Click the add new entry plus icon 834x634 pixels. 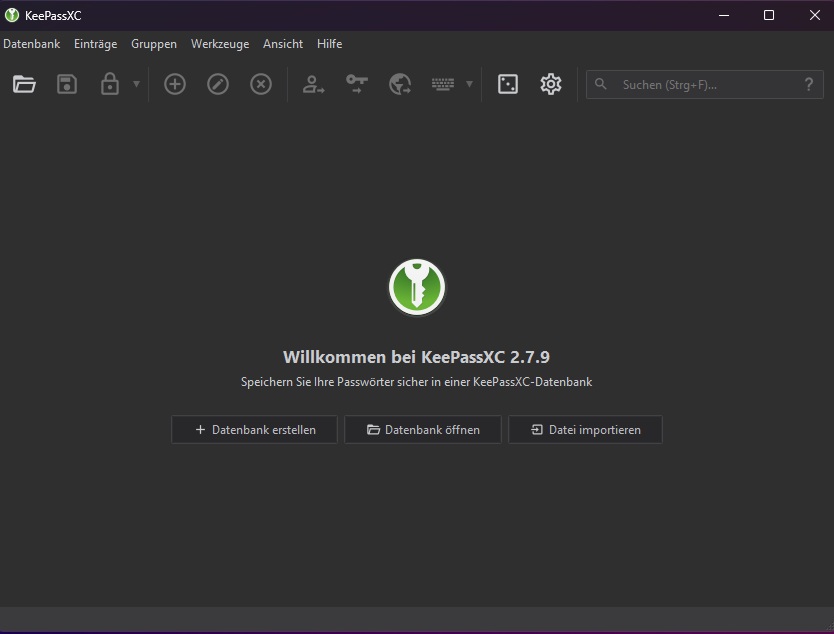[x=174, y=84]
